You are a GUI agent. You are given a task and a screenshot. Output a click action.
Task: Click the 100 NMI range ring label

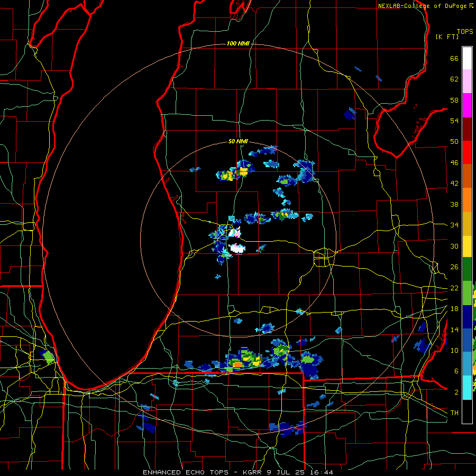point(238,43)
